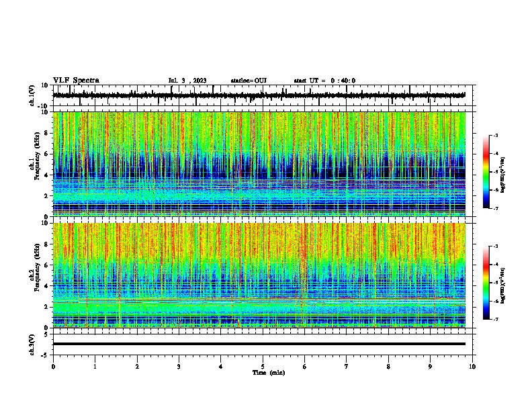Click the "5" tick on ch.3(V) axis

coord(47,334)
